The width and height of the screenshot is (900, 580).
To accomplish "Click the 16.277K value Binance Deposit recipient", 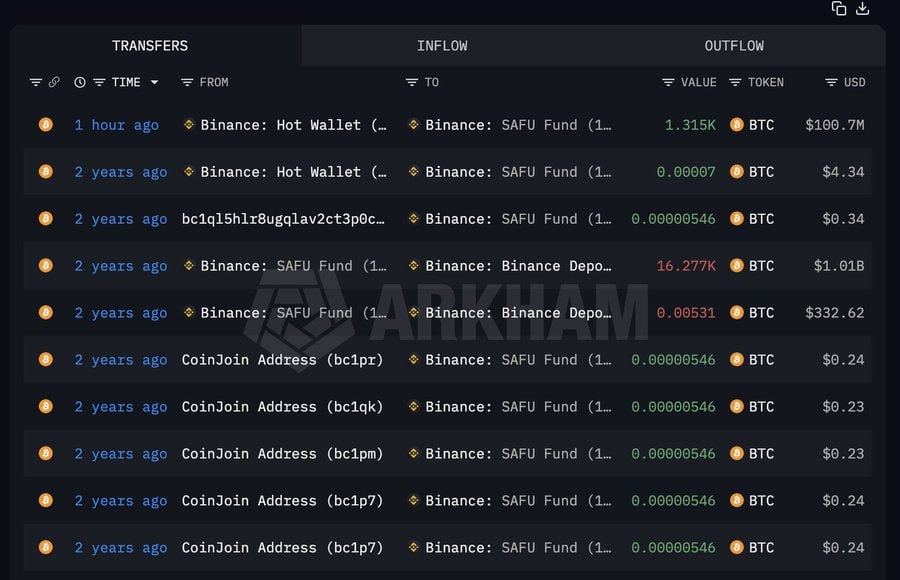I will (x=517, y=266).
